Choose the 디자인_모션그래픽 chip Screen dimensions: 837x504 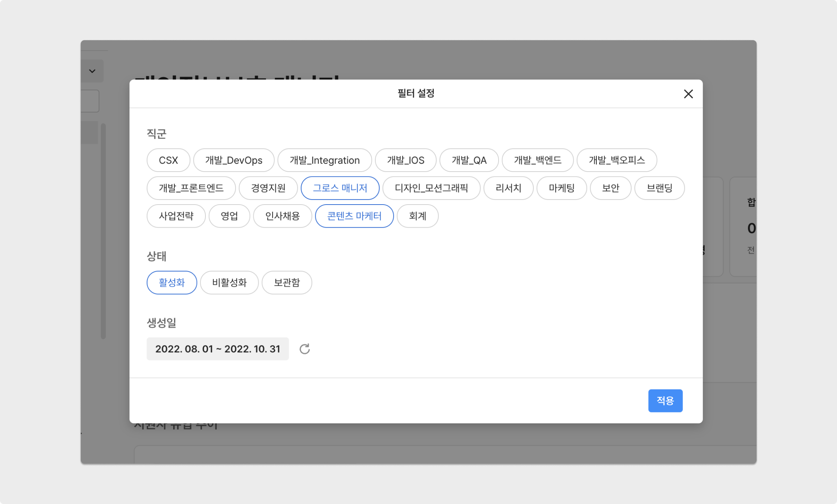[x=431, y=188]
